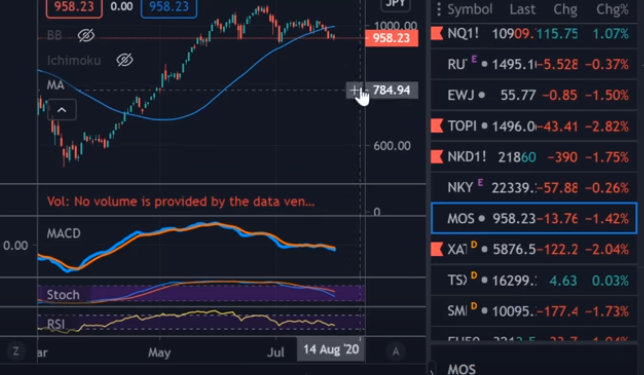Screen dimensions: 644x375
Task: Select the highlighted MOS watchlist row
Action: pos(534,219)
